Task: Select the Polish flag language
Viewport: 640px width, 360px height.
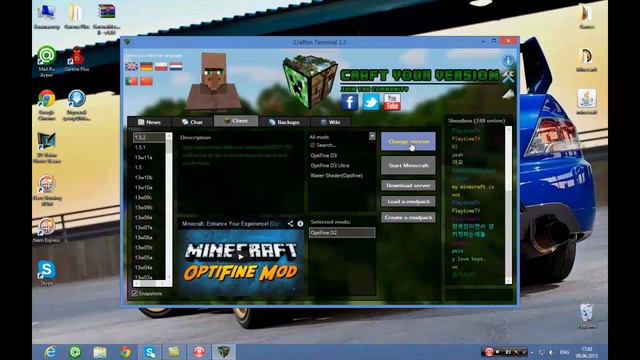Action: (x=161, y=67)
